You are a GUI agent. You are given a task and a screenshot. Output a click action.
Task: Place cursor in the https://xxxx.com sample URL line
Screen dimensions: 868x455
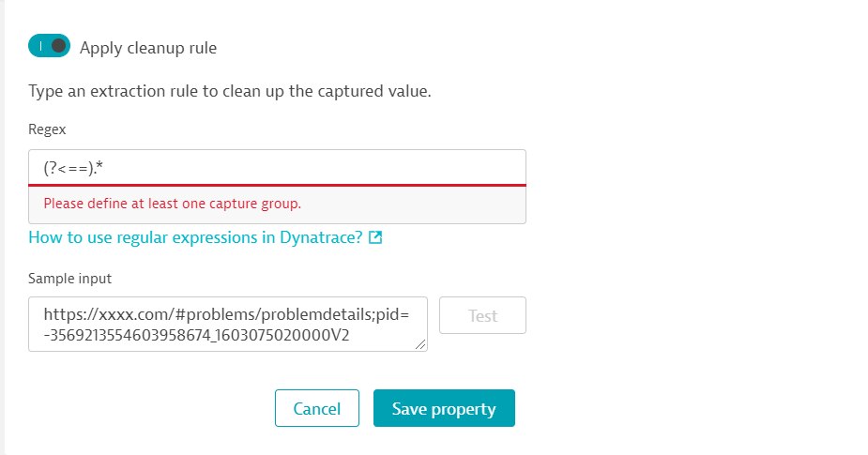[x=226, y=314]
